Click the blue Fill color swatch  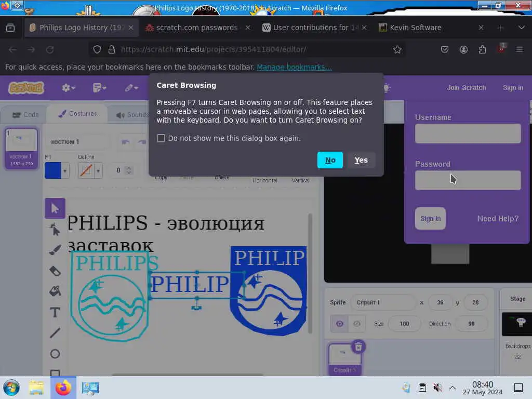(53, 170)
